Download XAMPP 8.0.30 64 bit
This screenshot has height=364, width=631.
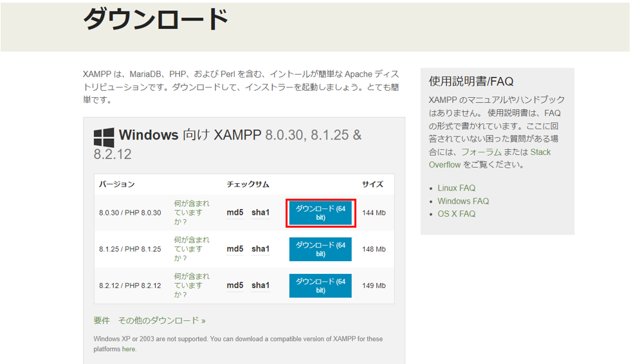(x=320, y=213)
